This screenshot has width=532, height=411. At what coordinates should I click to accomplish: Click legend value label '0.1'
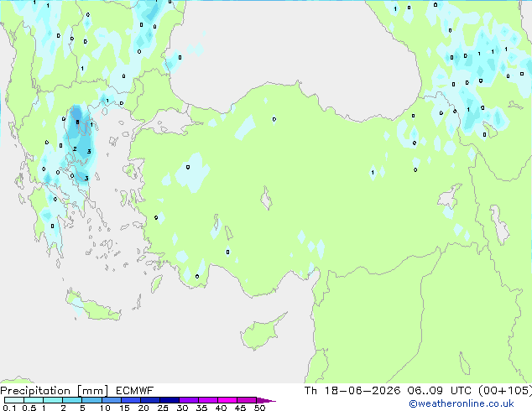[x=9, y=408]
